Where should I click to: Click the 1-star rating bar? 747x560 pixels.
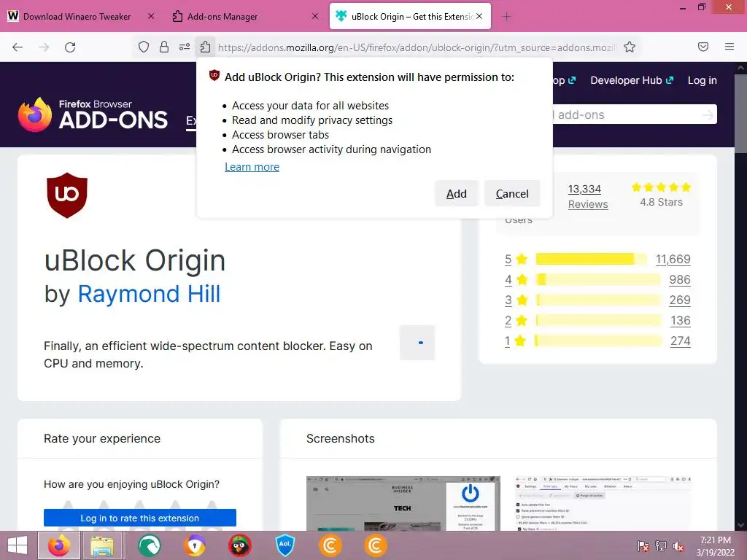point(598,341)
